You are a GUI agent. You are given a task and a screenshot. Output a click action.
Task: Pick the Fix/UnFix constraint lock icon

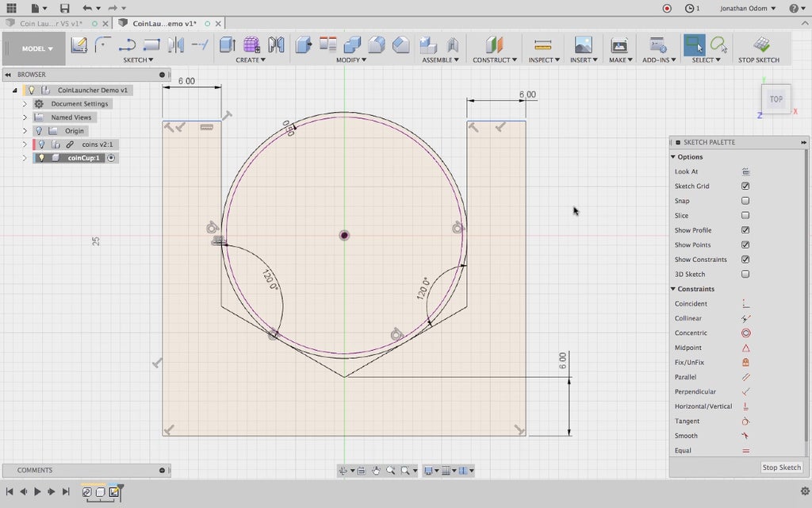tap(745, 363)
